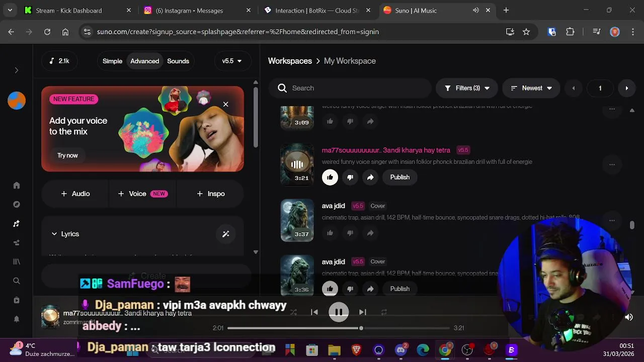Screen dimensions: 644x362
Task: Dislike the ma77souuuuuuuur song
Action: click(x=350, y=177)
